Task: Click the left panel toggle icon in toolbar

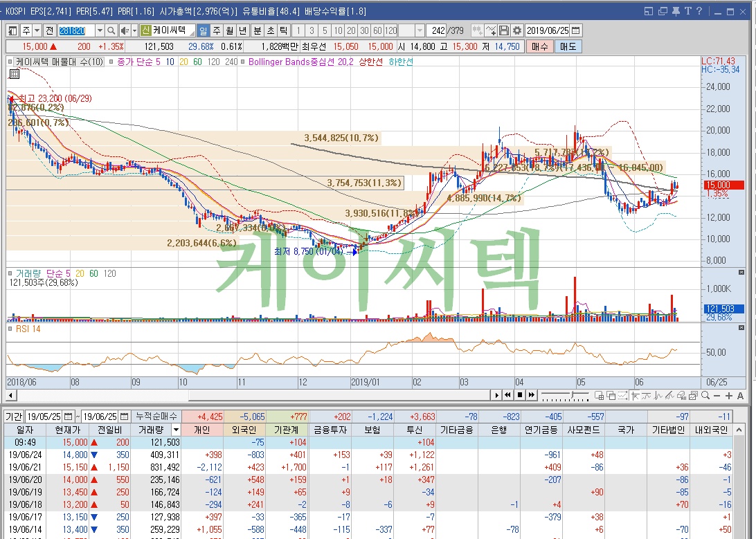Action: point(13,31)
